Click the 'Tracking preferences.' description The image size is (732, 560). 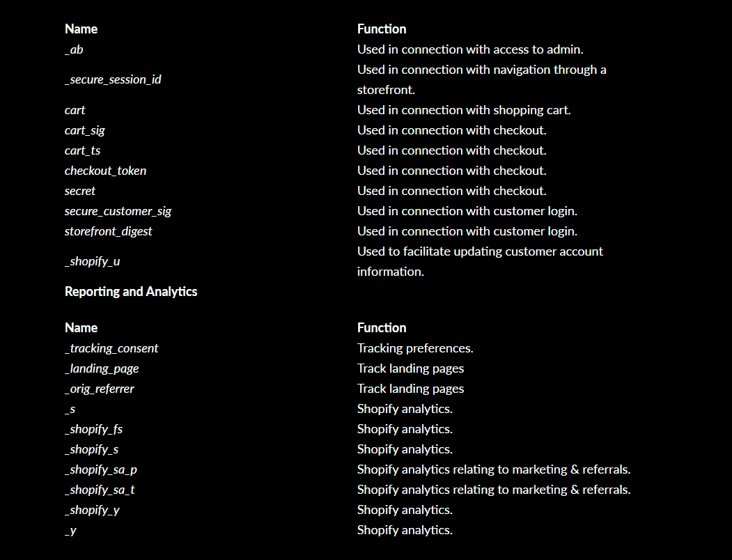[415, 348]
